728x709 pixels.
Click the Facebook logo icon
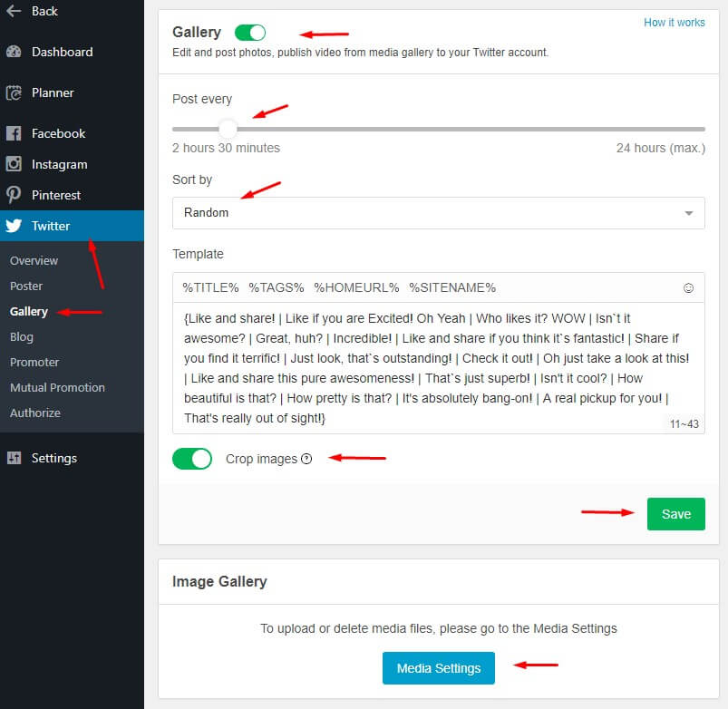14,133
